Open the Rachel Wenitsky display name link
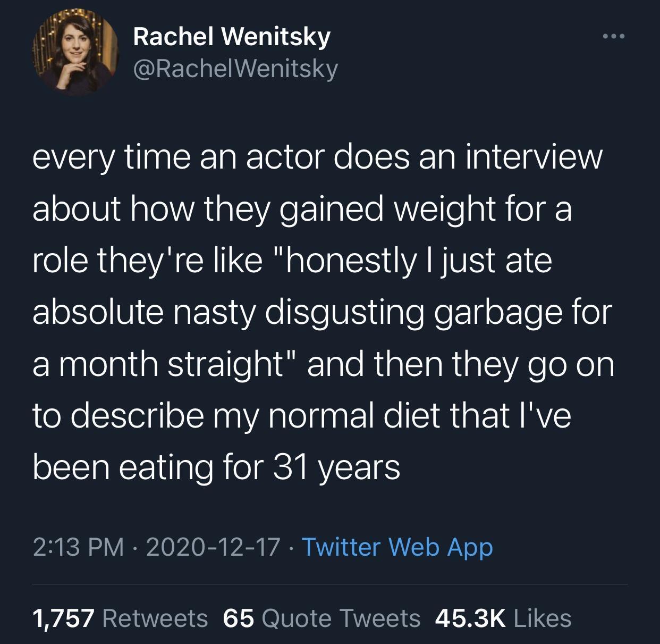Screen dimensions: 660x644 pyautogui.click(x=232, y=37)
